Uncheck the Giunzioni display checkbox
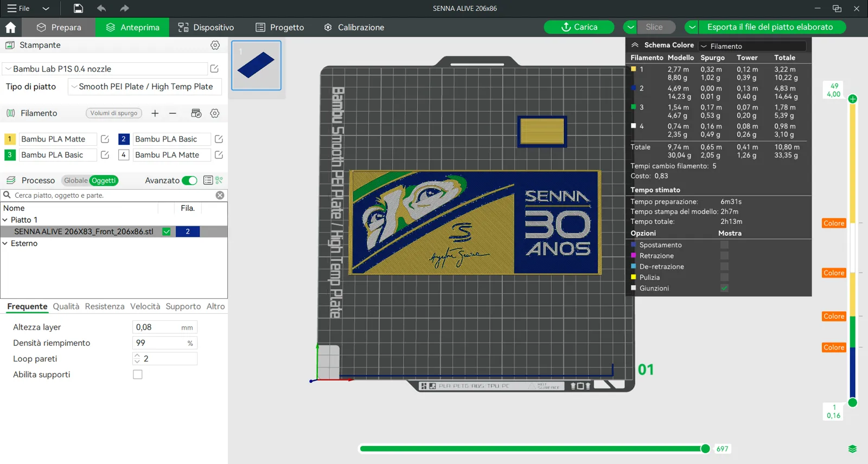Image resolution: width=868 pixels, height=464 pixels. click(x=724, y=288)
